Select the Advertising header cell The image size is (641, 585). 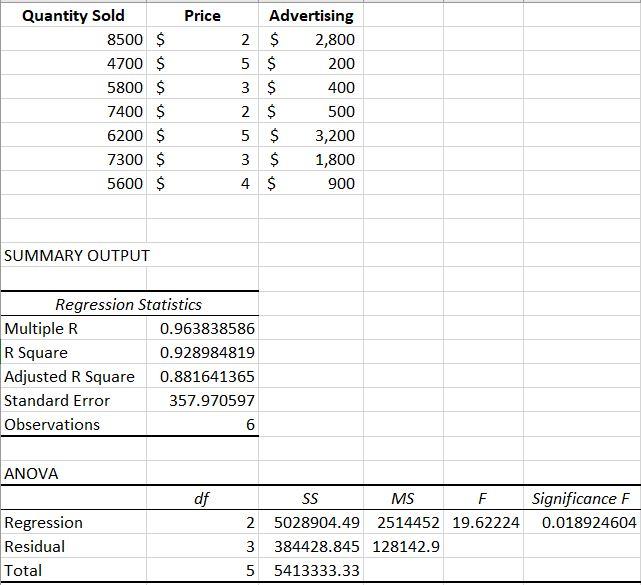[x=311, y=16]
